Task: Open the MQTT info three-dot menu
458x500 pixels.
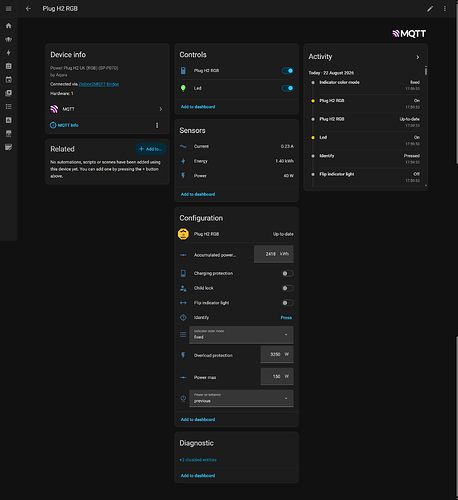Action: pyautogui.click(x=157, y=125)
